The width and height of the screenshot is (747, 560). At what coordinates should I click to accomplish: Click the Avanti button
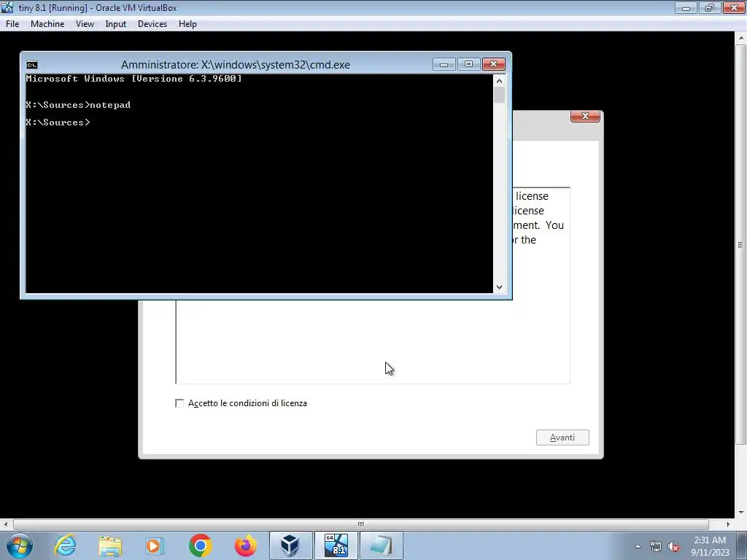tap(562, 437)
